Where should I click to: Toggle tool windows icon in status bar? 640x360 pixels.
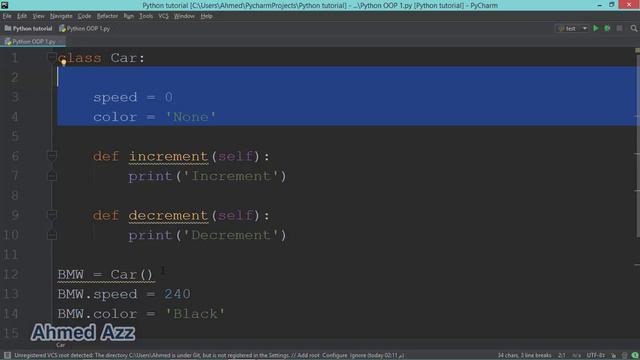(7, 355)
